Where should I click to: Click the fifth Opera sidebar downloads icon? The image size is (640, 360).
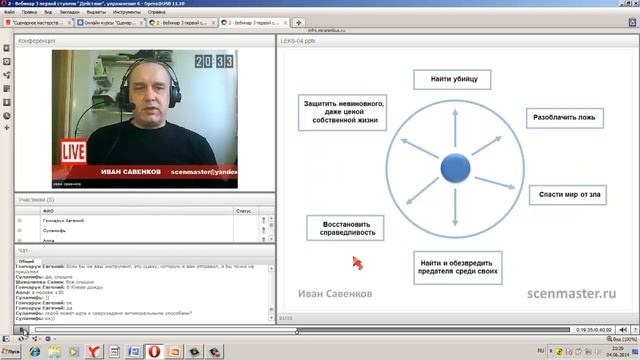(x=7, y=102)
